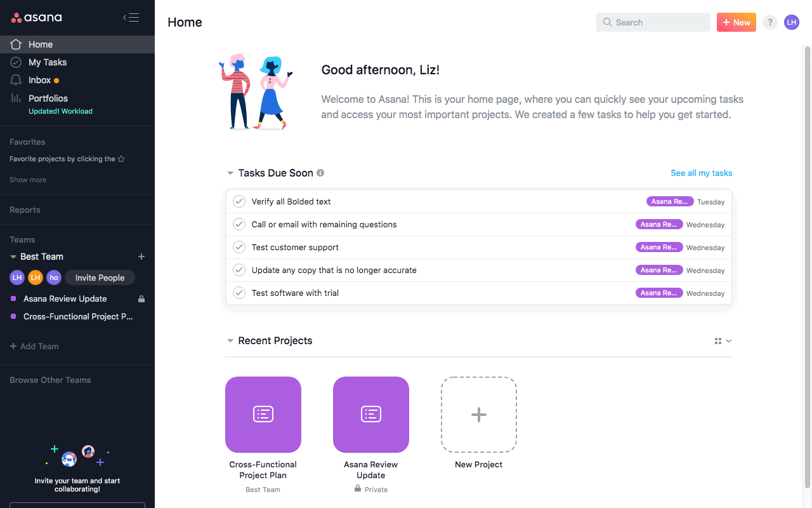The image size is (812, 508).
Task: Click the Asana logo
Action: click(36, 18)
